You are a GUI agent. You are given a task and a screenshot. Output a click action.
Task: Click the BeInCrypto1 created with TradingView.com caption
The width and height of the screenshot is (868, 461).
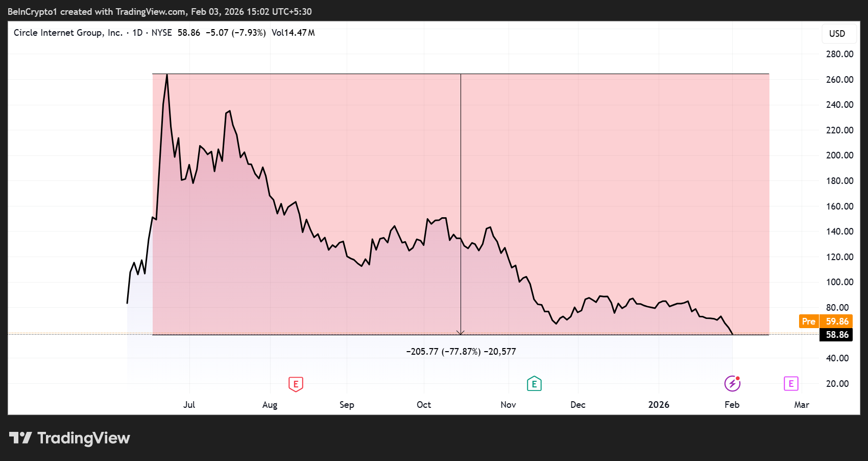[x=160, y=12]
